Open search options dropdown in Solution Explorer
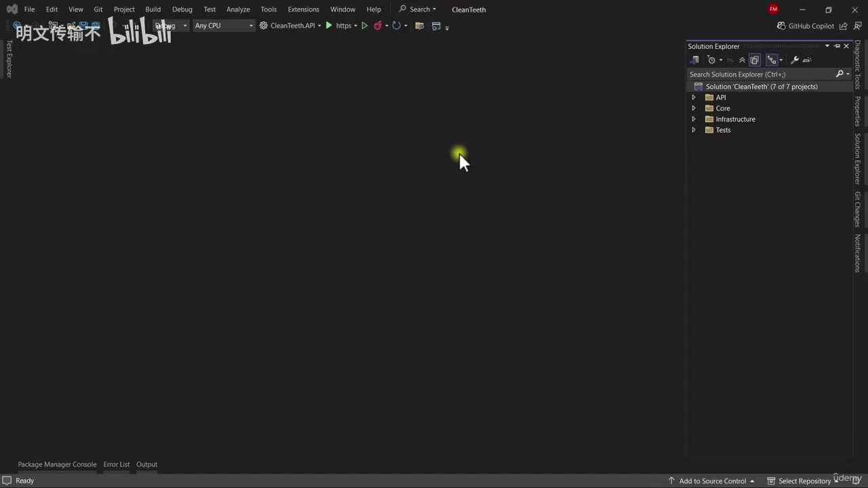Image resolution: width=868 pixels, height=488 pixels. 848,74
